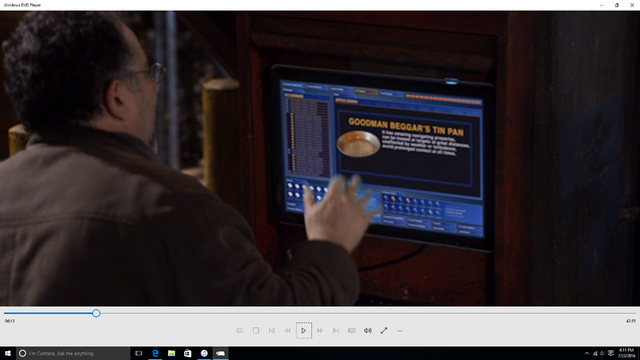Launch Microsoft Edge from taskbar
The width and height of the screenshot is (640, 360).
[x=155, y=353]
